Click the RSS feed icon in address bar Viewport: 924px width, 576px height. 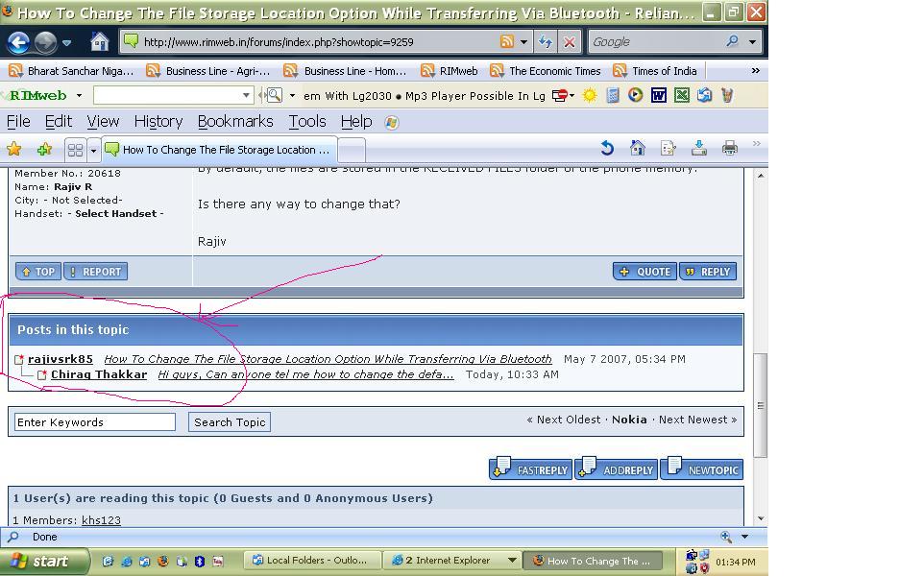(506, 41)
